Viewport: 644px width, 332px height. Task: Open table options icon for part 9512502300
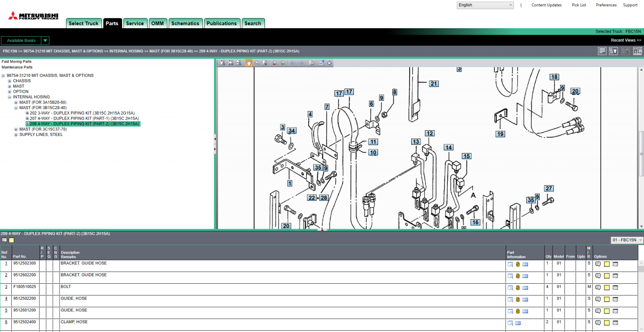615,264
